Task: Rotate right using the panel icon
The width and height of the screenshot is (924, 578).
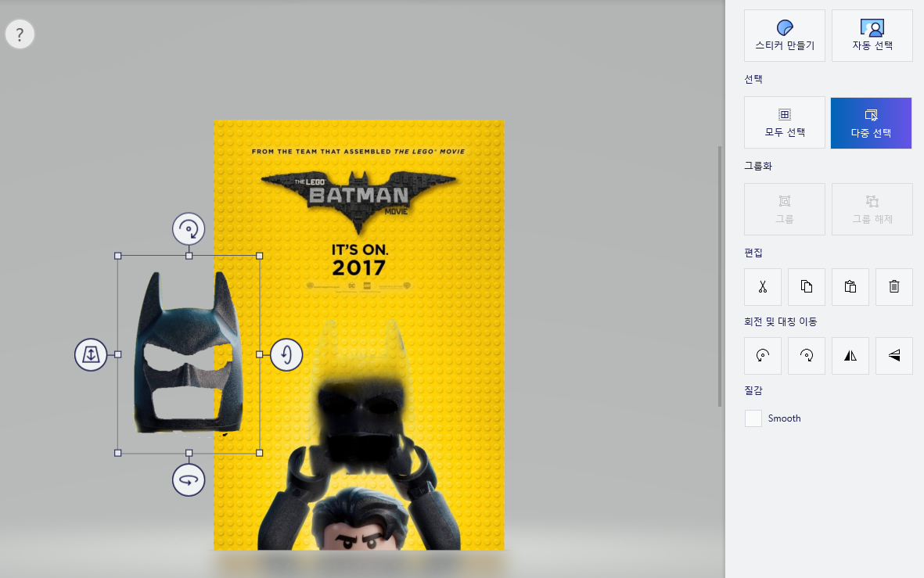Action: tap(806, 356)
